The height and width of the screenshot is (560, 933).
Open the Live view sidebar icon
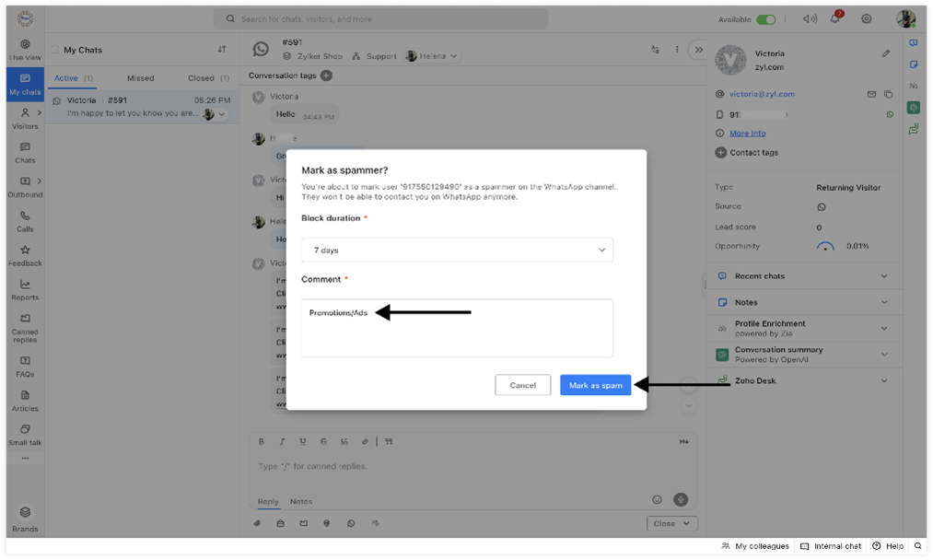(25, 48)
